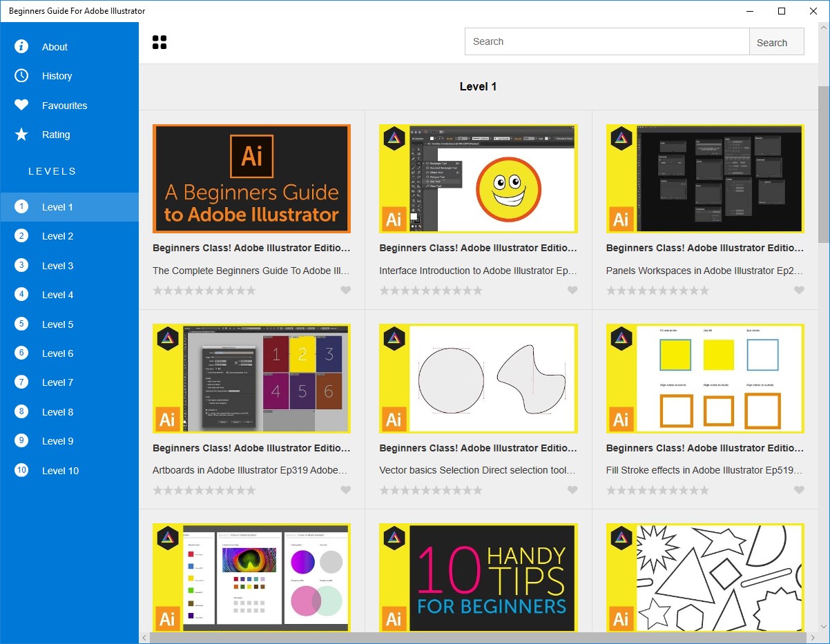The width and height of the screenshot is (830, 644).
Task: Favourite the Panels Workspaces video
Action: (799, 291)
